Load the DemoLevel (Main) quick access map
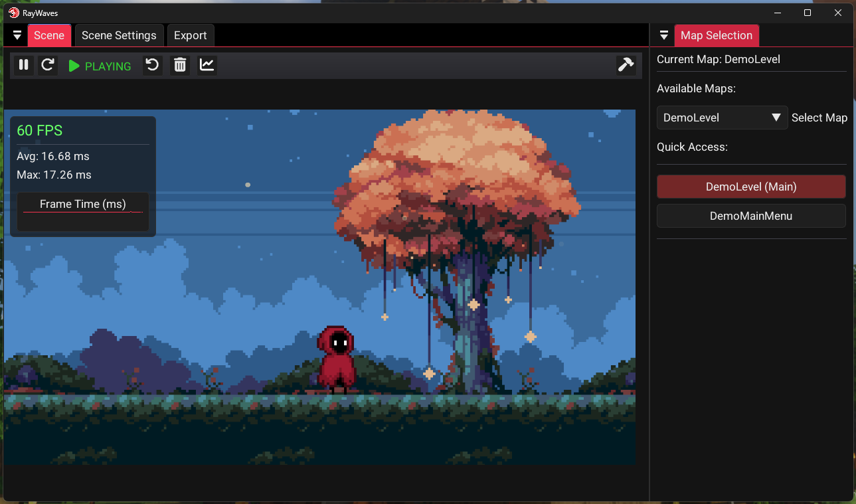The height and width of the screenshot is (504, 856). [750, 187]
